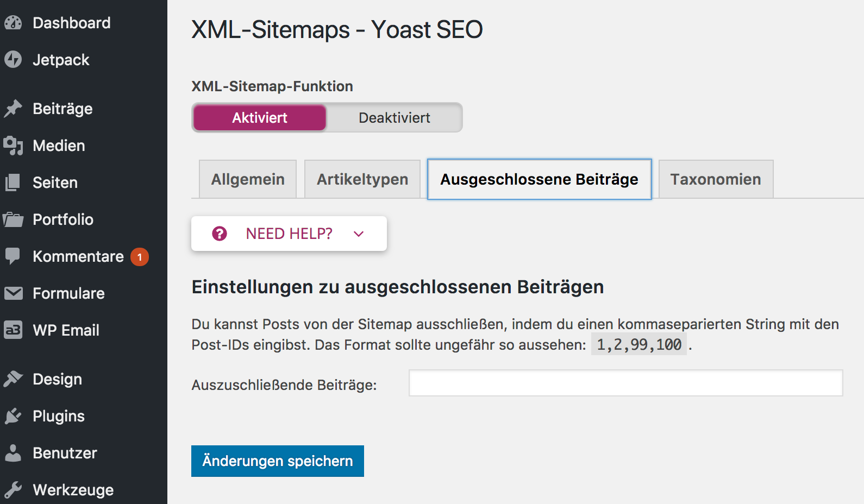
Task: Select the Ausgeschlossene Beiträge tab
Action: click(540, 179)
